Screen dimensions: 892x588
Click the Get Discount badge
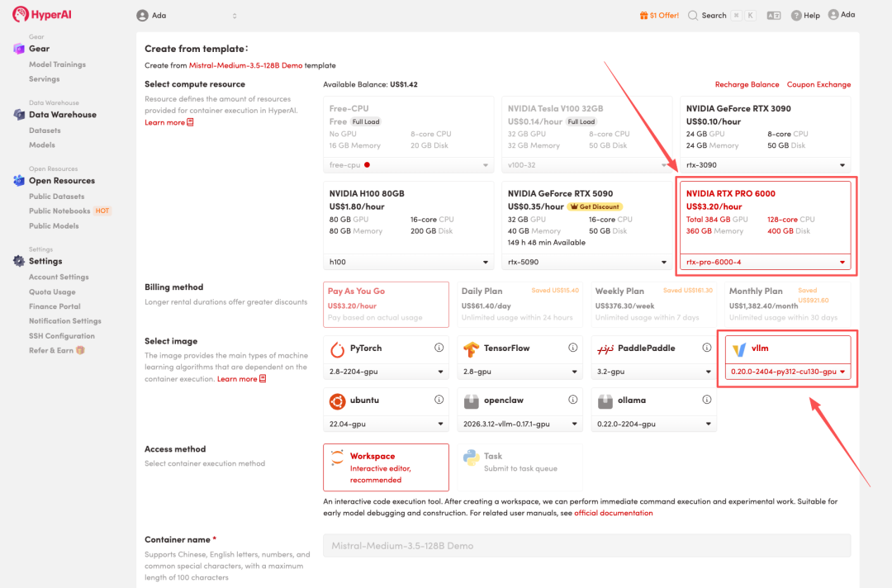pyautogui.click(x=595, y=207)
